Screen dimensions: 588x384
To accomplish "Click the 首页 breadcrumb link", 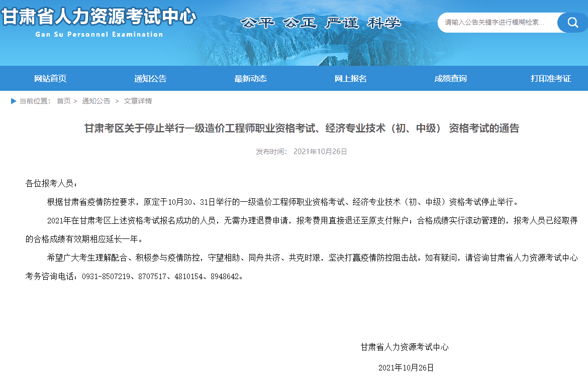I will [64, 101].
